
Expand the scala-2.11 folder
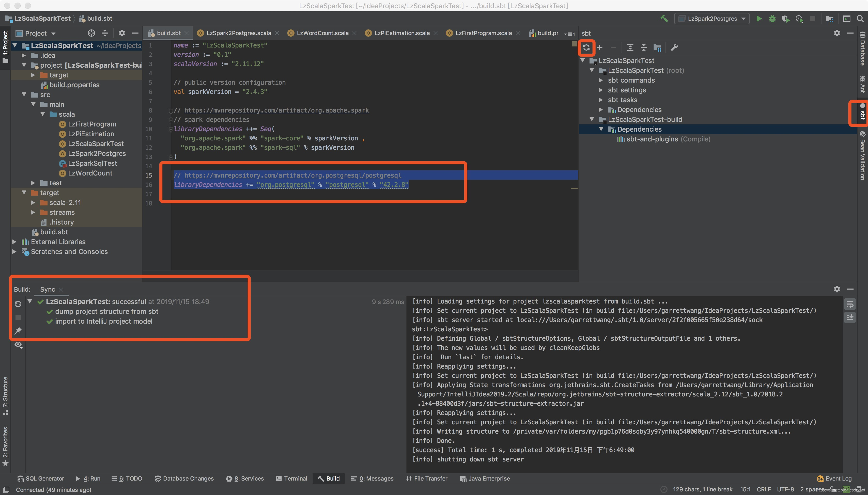pyautogui.click(x=33, y=203)
